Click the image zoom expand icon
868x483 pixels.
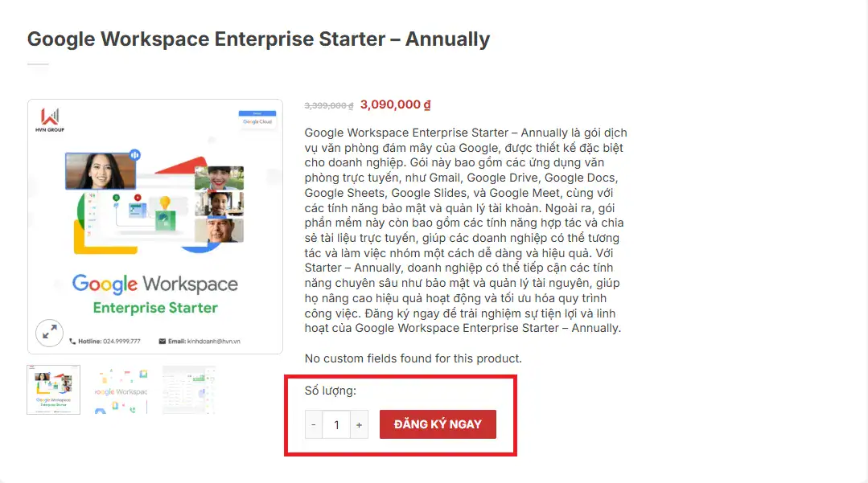[x=49, y=333]
